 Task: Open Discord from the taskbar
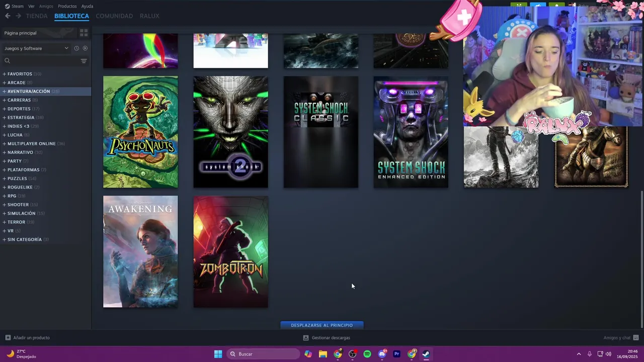tap(382, 354)
